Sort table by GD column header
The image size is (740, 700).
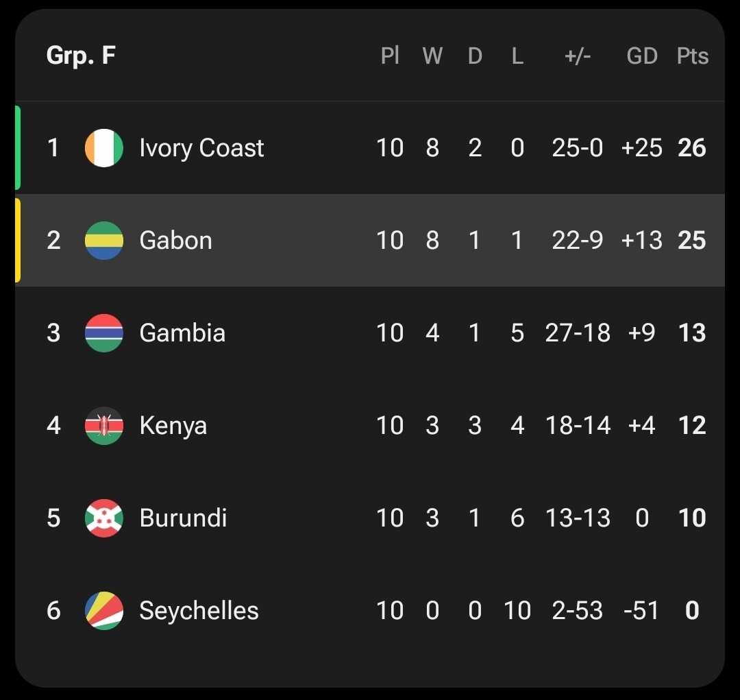click(642, 56)
